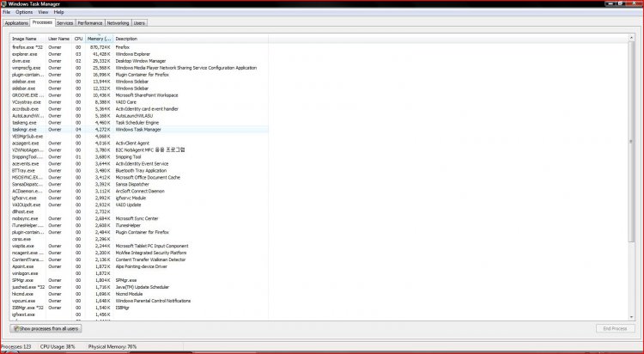Screen dimensions: 644x354
Task: Switch to the Applications tab
Action: coord(16,23)
